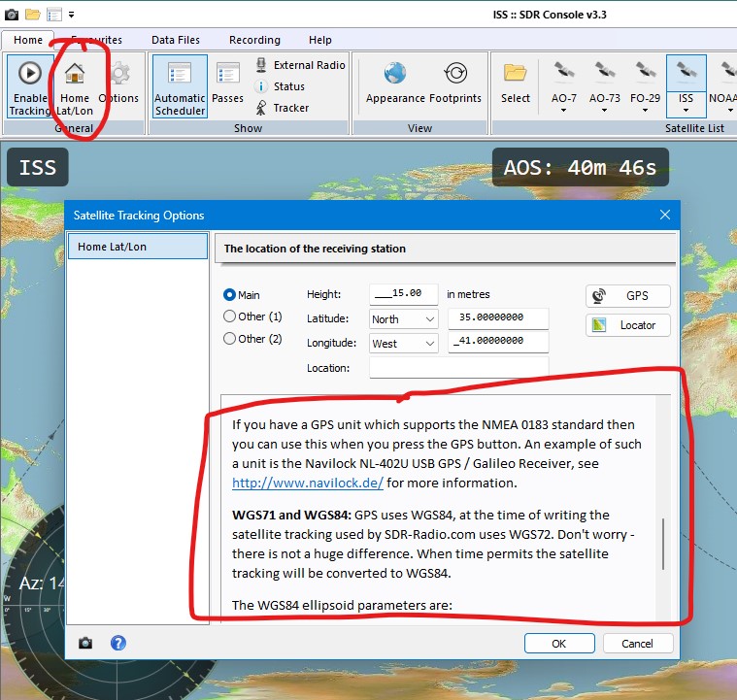The width and height of the screenshot is (737, 700).
Task: Open the Longitude West dropdown
Action: click(x=404, y=343)
